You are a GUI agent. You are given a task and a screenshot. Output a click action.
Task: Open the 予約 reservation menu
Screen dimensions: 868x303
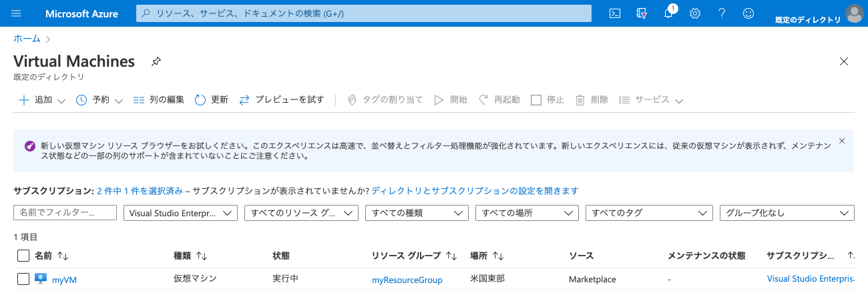tap(99, 100)
